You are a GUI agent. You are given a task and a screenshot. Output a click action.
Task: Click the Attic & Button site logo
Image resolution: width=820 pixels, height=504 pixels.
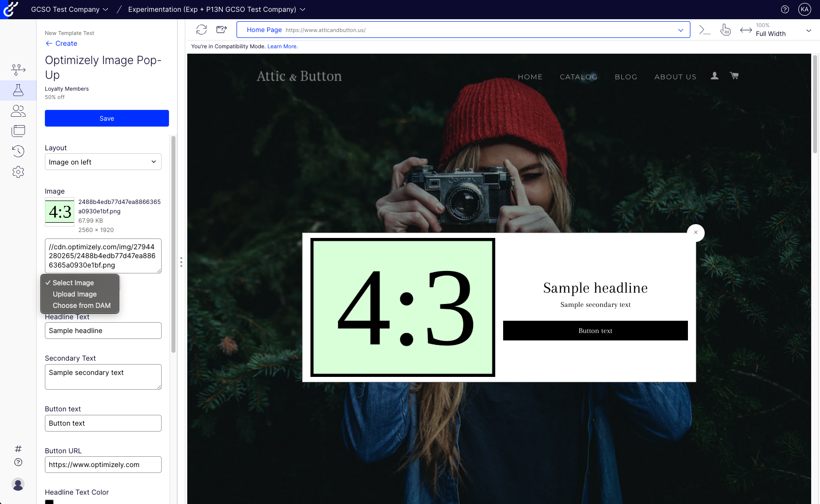299,76
